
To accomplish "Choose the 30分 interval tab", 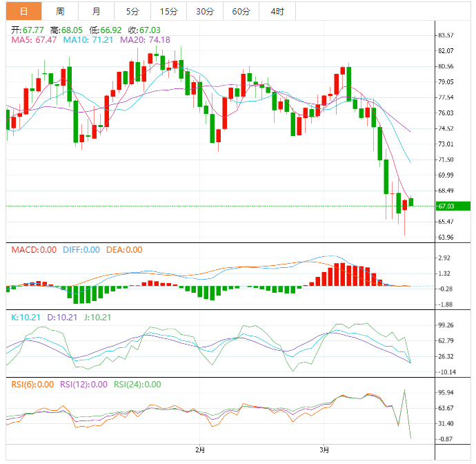I will (204, 11).
